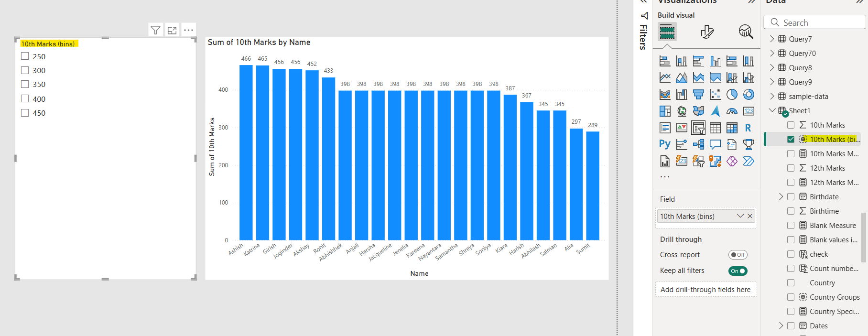Select the gauge visualization icon

click(x=732, y=111)
